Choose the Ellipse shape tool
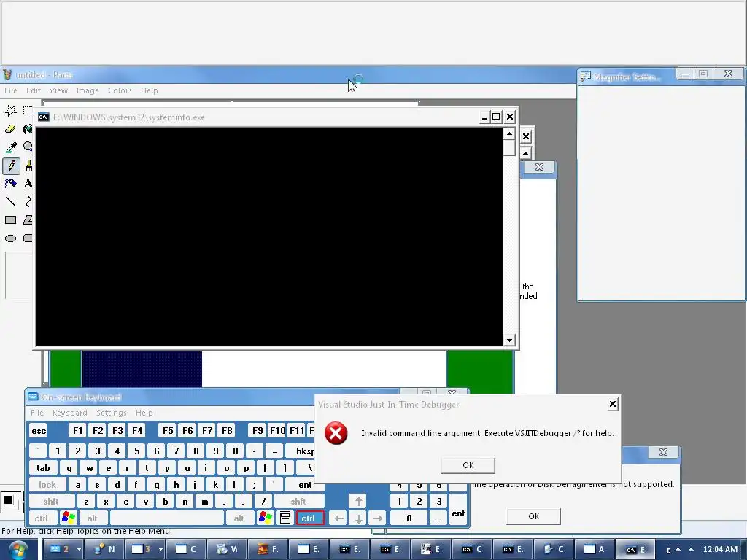 pyautogui.click(x=11, y=238)
